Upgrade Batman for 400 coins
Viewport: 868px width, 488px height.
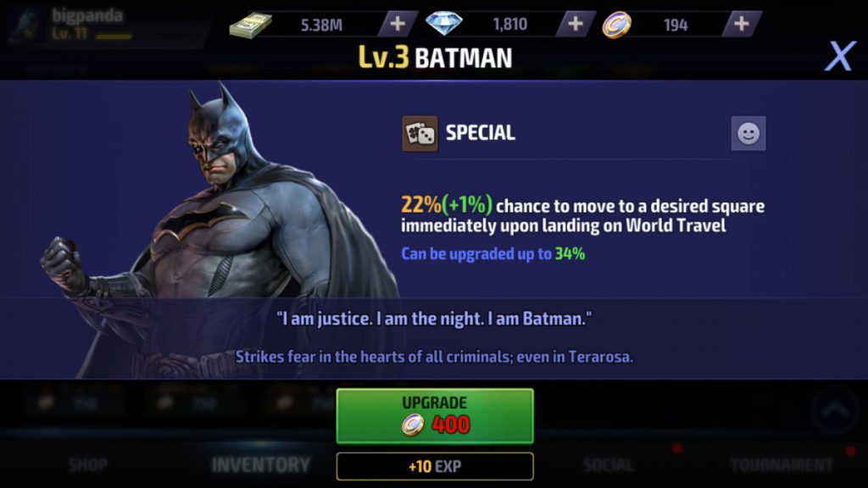(435, 416)
